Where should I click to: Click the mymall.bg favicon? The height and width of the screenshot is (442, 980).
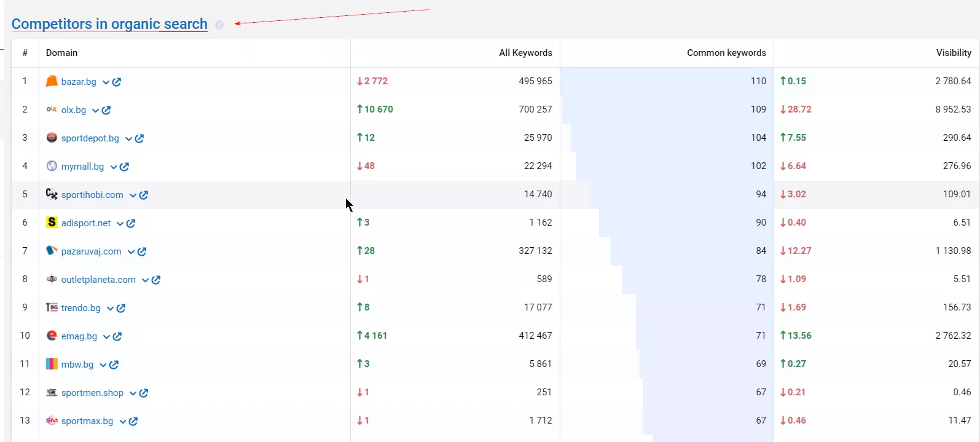click(52, 165)
